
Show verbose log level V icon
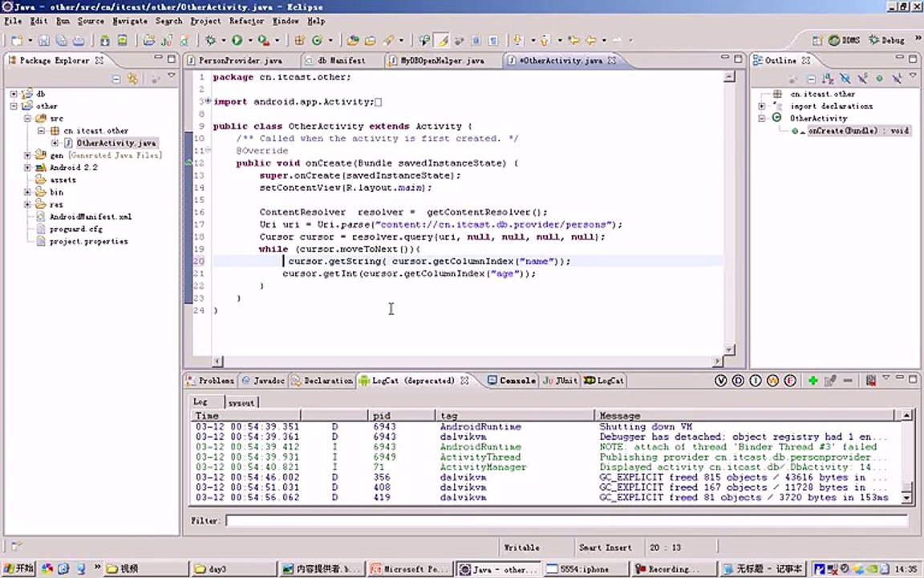[720, 381]
